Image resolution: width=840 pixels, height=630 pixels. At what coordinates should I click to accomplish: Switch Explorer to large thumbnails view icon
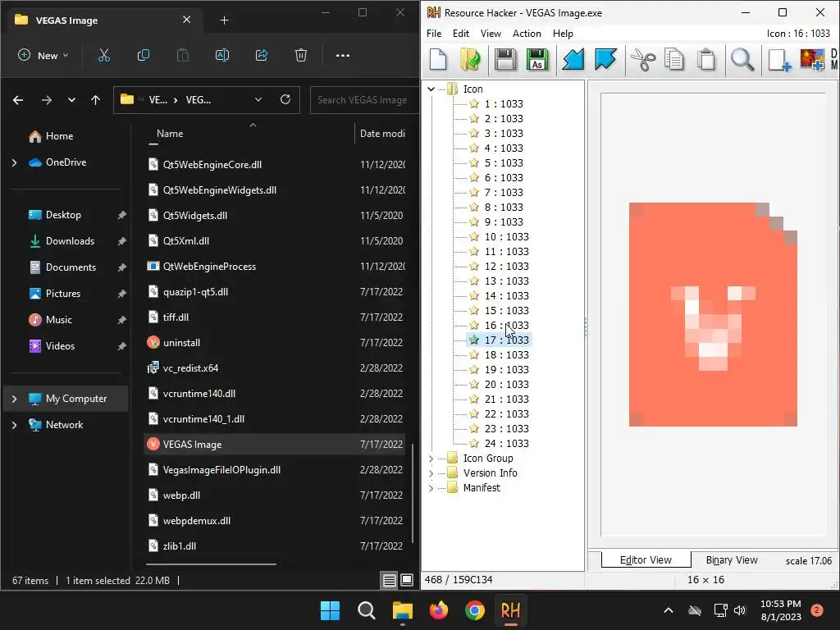407,580
